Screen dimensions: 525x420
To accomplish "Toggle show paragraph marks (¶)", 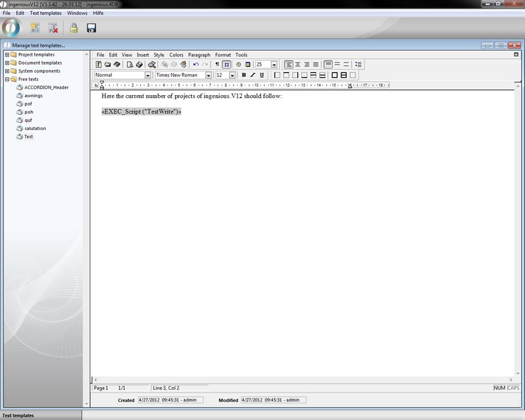I will (217, 65).
